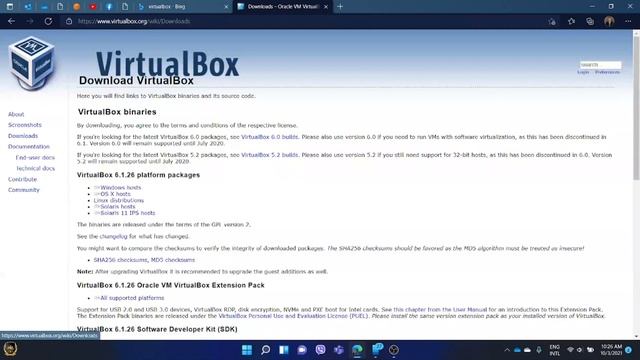
Task: Follow the VirtualBox 6.0 builds link
Action: tap(269, 137)
